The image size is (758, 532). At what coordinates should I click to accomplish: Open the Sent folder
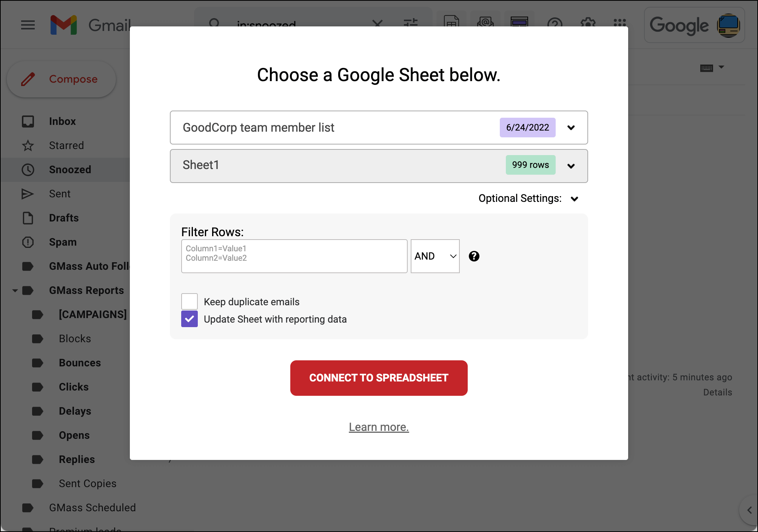coord(60,194)
